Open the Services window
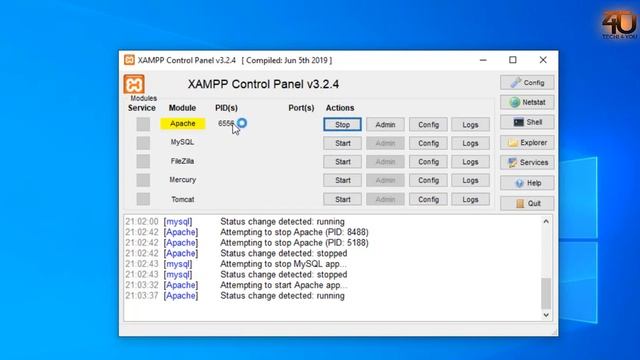Viewport: 640px width, 360px height. pos(527,162)
